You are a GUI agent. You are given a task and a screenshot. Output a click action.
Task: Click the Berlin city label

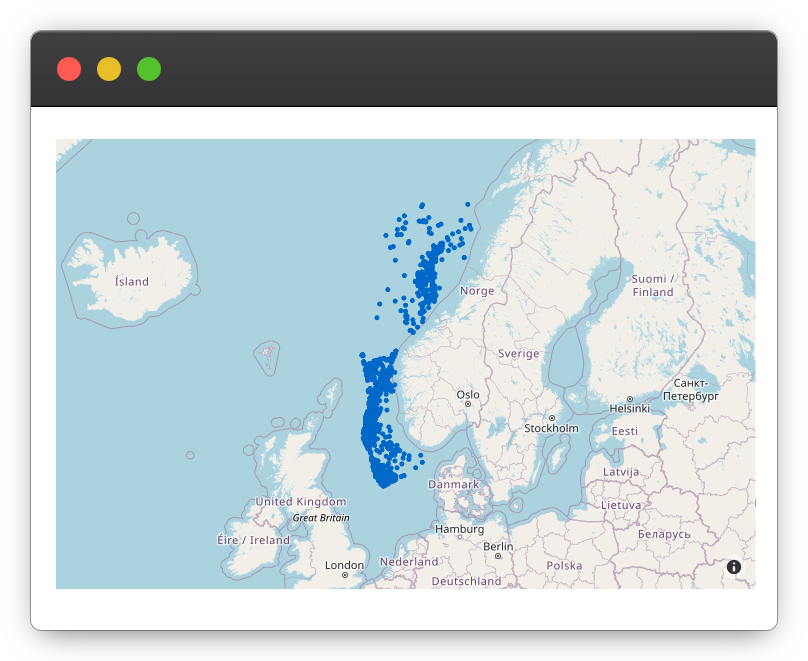(498, 547)
